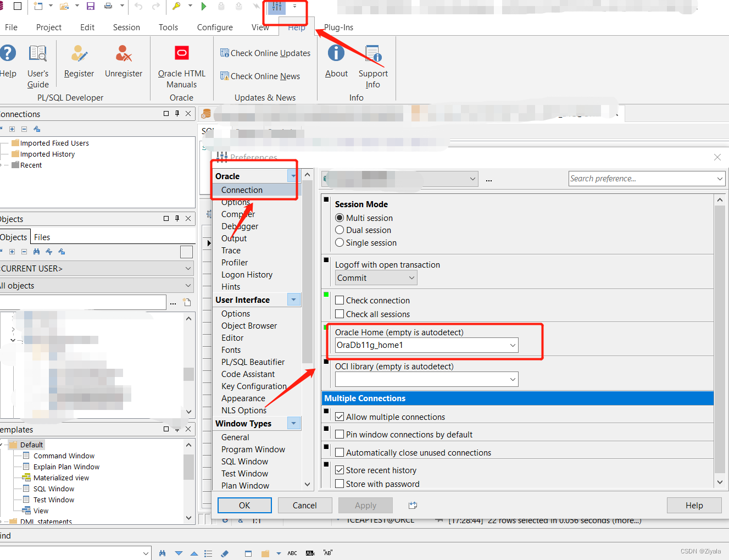Click the quoted "AB" option icon in Find bar
This screenshot has width=729, height=560.
(x=328, y=553)
